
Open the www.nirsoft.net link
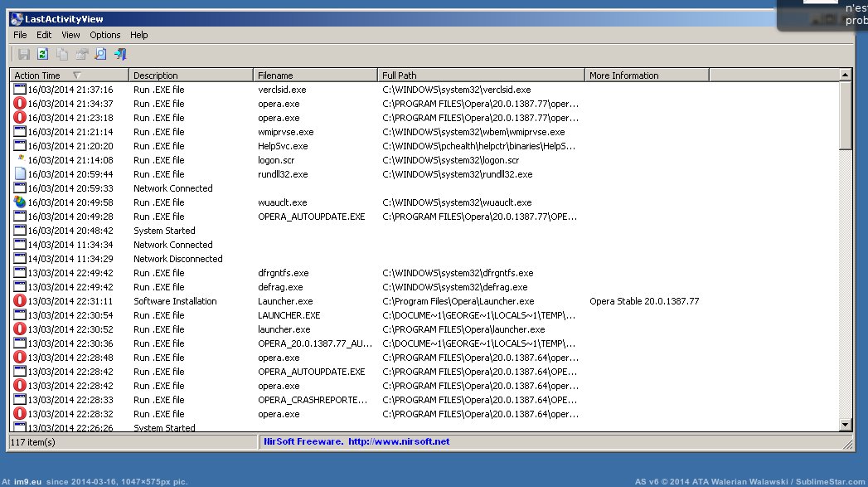point(398,441)
